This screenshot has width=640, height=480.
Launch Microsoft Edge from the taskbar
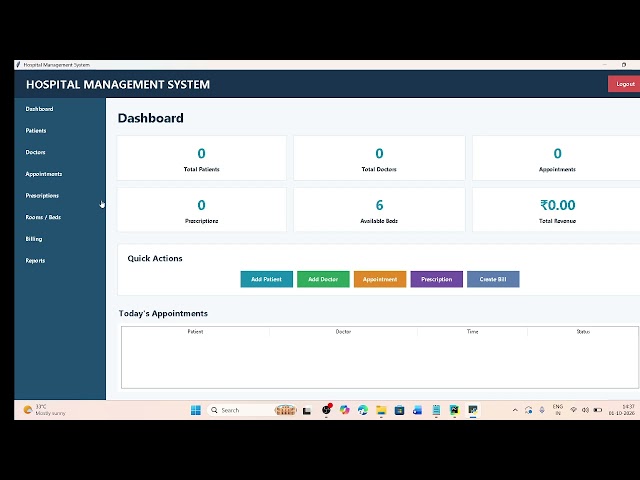[363, 410]
